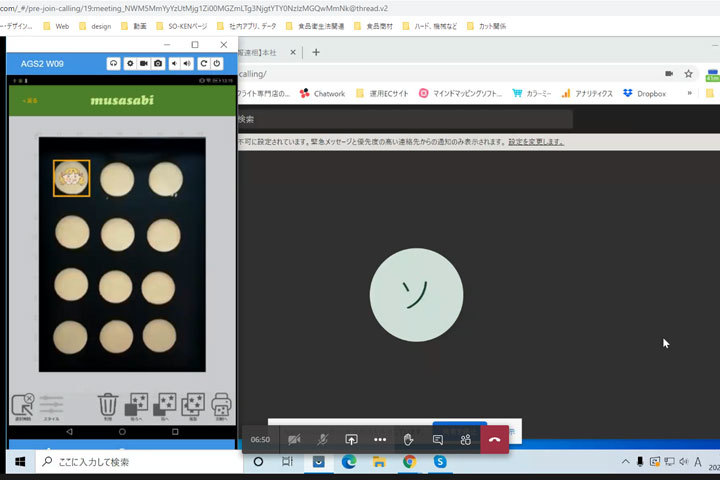Tap the send-to-back layer icon
This screenshot has height=480, width=720.
coord(136,406)
